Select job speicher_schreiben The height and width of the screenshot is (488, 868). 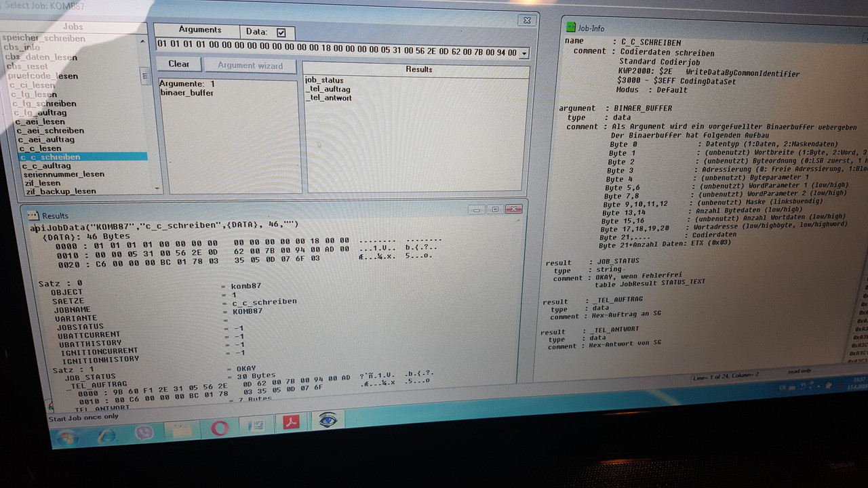pos(44,39)
